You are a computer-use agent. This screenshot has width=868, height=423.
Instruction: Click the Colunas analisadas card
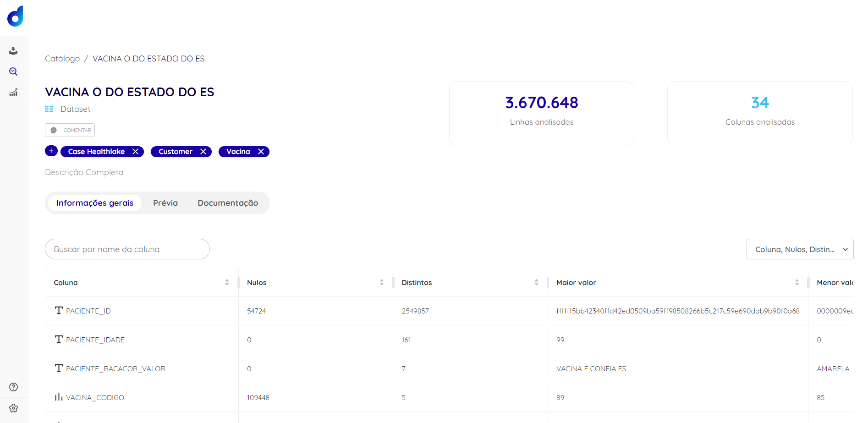coord(760,114)
